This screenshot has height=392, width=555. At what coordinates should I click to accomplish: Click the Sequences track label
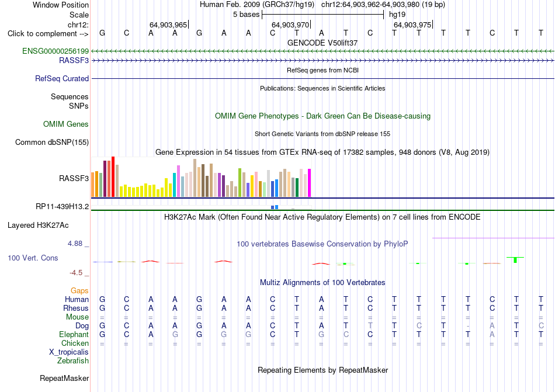coord(70,96)
